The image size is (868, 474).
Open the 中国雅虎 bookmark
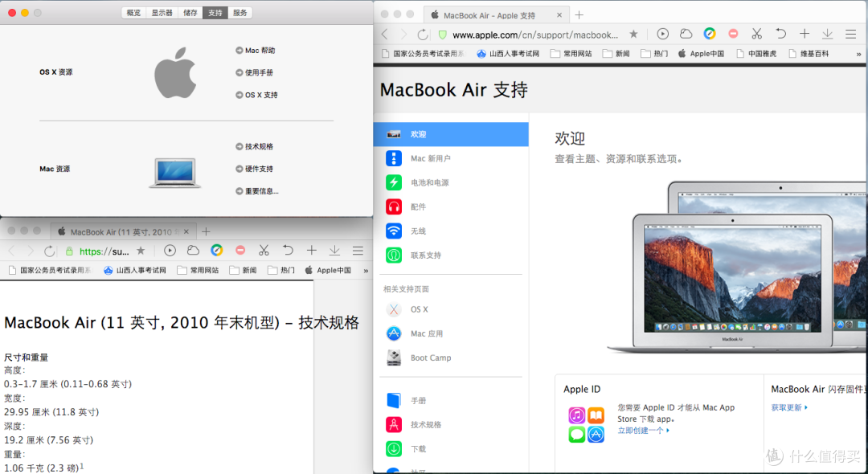(757, 54)
